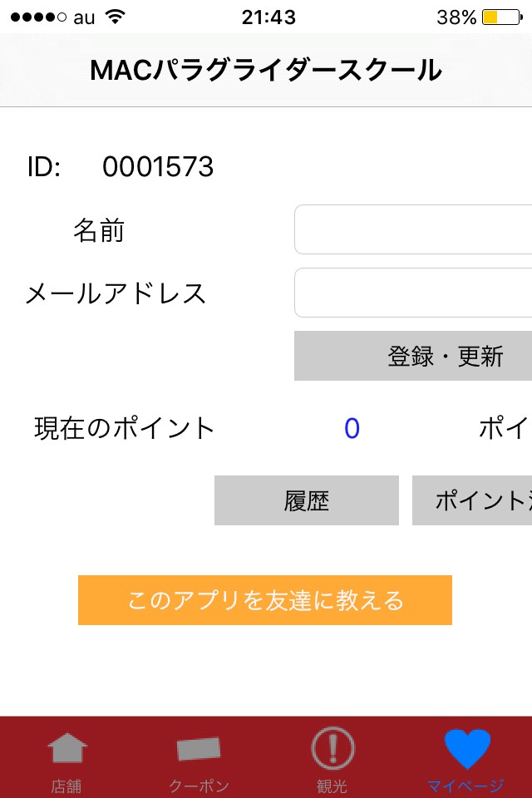Image resolution: width=532 pixels, height=798 pixels.
Task: Tap the 21:43 clock in status bar
Action: [268, 17]
